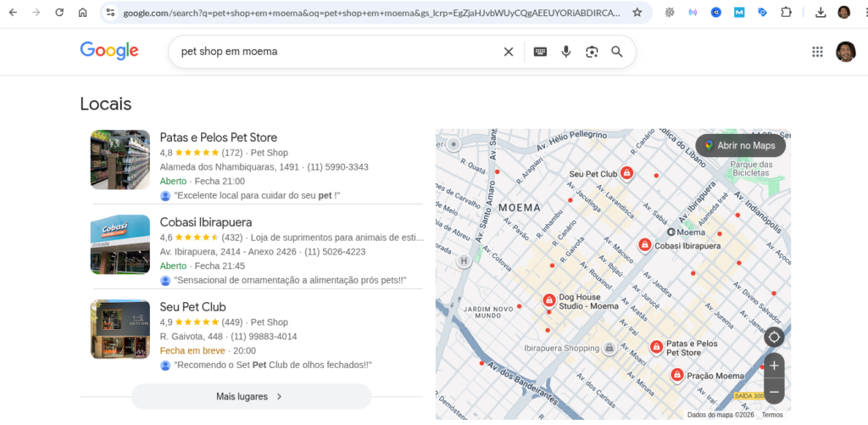868x425 pixels.
Task: Open Patas e Pelos Pet Store listing
Action: pyautogui.click(x=219, y=137)
